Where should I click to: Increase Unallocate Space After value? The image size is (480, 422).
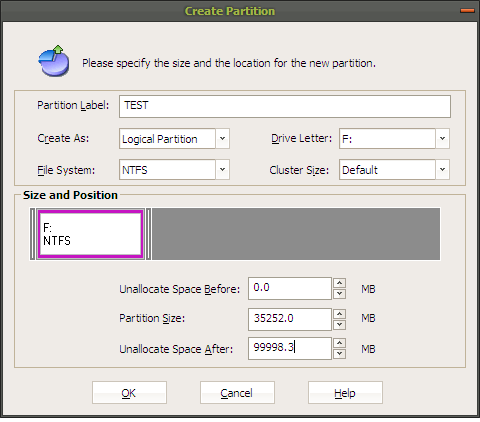[x=339, y=343]
